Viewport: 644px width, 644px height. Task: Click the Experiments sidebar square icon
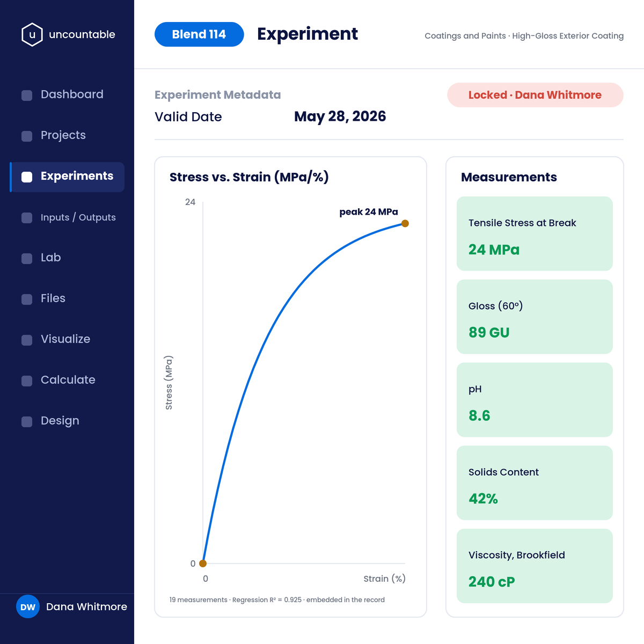[27, 177]
